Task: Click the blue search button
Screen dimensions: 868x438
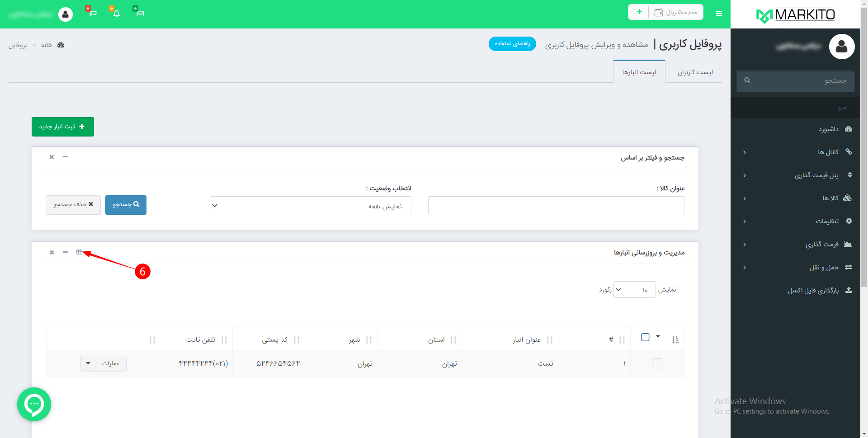Action: 126,205
